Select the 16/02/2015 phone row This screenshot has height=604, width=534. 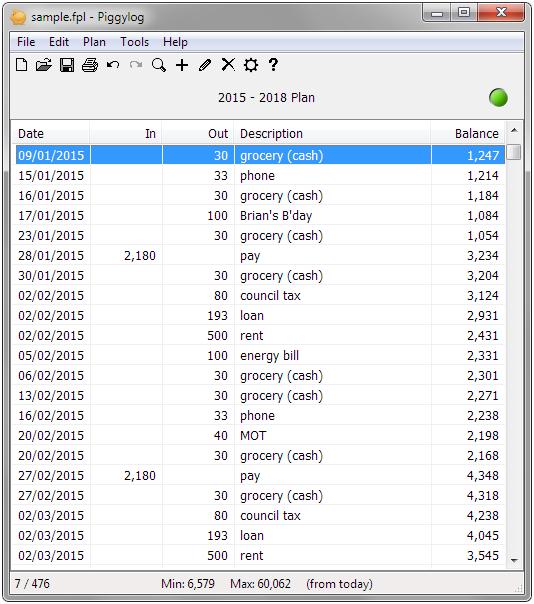tap(260, 416)
